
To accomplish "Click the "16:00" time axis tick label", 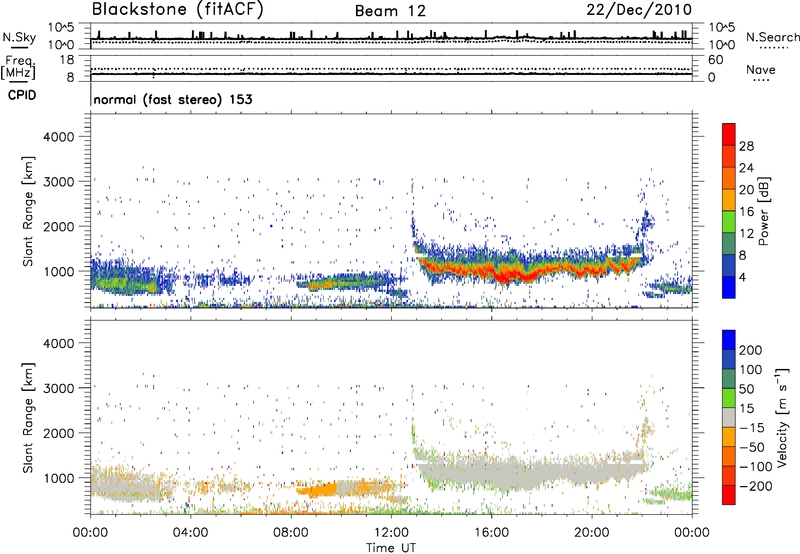I will click(x=491, y=533).
